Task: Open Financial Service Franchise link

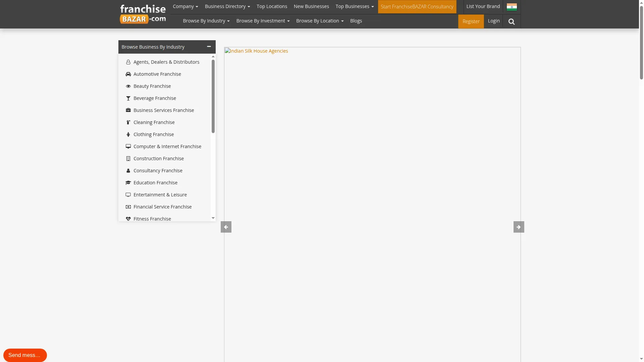Action: [163, 207]
